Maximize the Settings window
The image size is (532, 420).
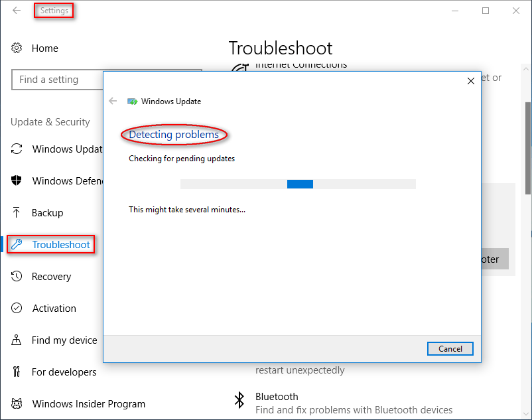pos(486,11)
